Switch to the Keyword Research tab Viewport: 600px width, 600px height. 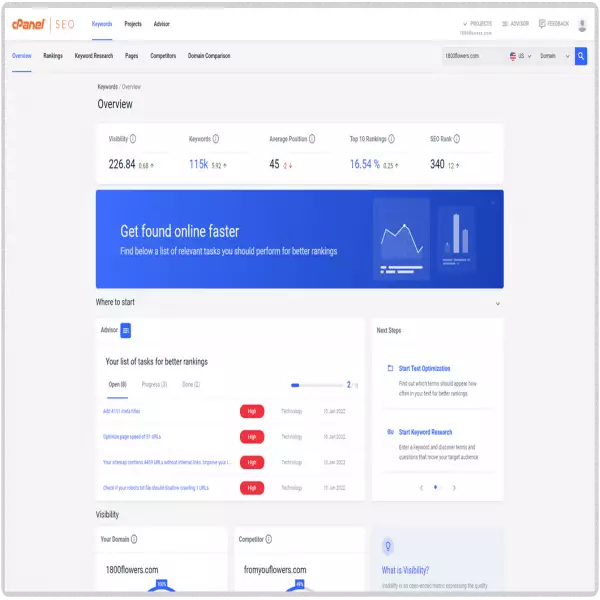pyautogui.click(x=94, y=56)
